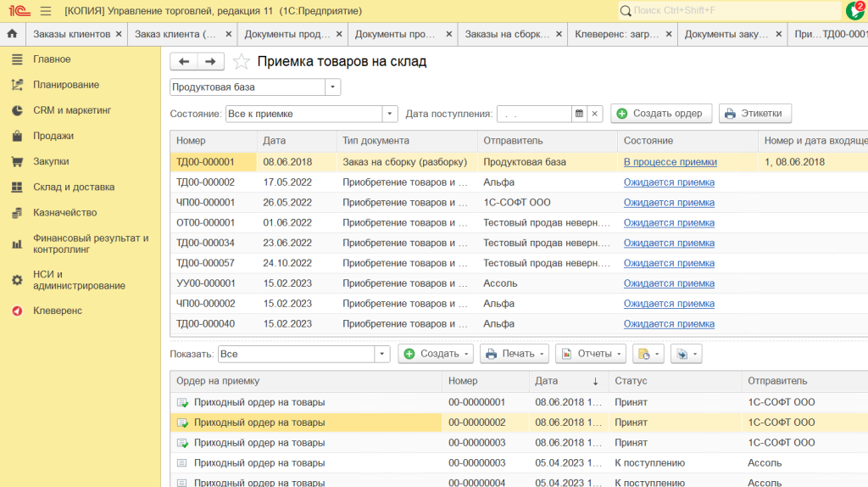868x487 pixels.
Task: Switch to the При…ТД00-0001 tab
Action: coord(831,34)
